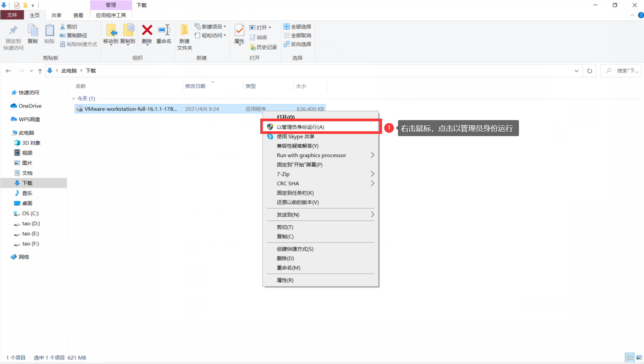Switch to details view icon in status bar
The image size is (644, 364).
point(630,358)
